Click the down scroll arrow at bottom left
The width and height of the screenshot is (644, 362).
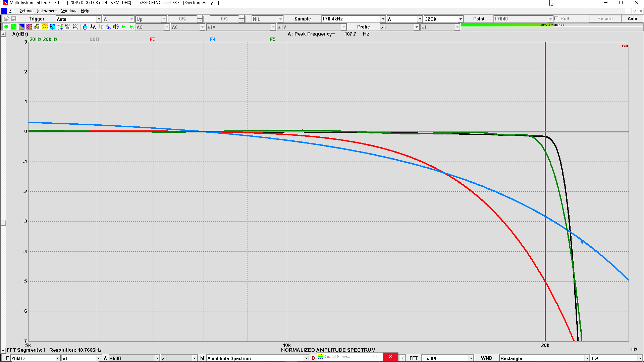point(3,350)
